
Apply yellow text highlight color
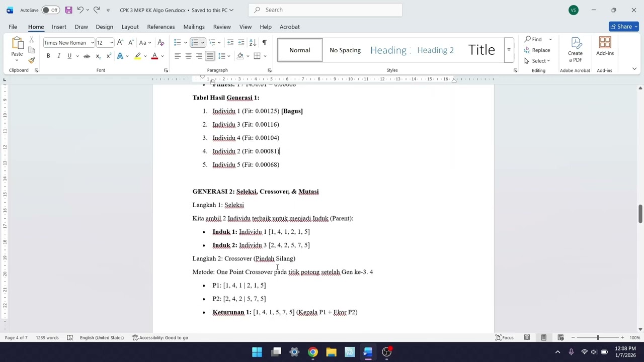click(x=137, y=56)
